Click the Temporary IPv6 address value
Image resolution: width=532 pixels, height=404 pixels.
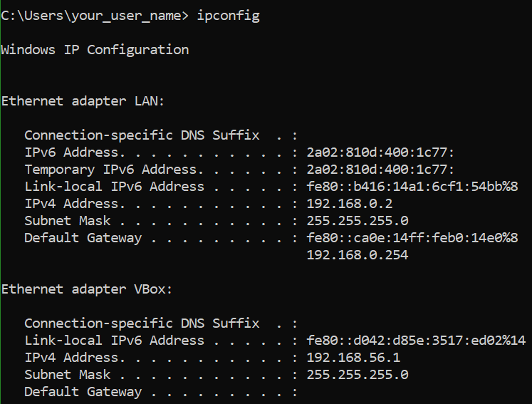(380, 170)
